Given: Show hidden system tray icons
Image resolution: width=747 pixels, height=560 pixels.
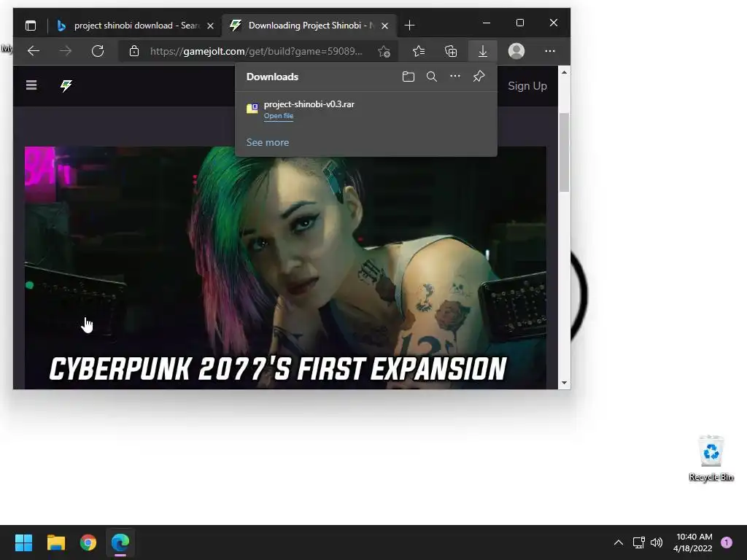Looking at the screenshot, I should (x=618, y=542).
